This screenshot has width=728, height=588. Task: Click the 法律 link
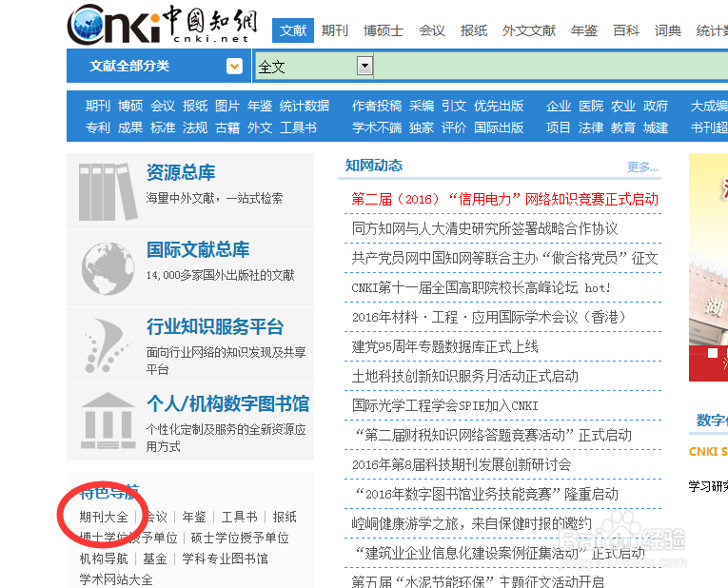tap(591, 127)
